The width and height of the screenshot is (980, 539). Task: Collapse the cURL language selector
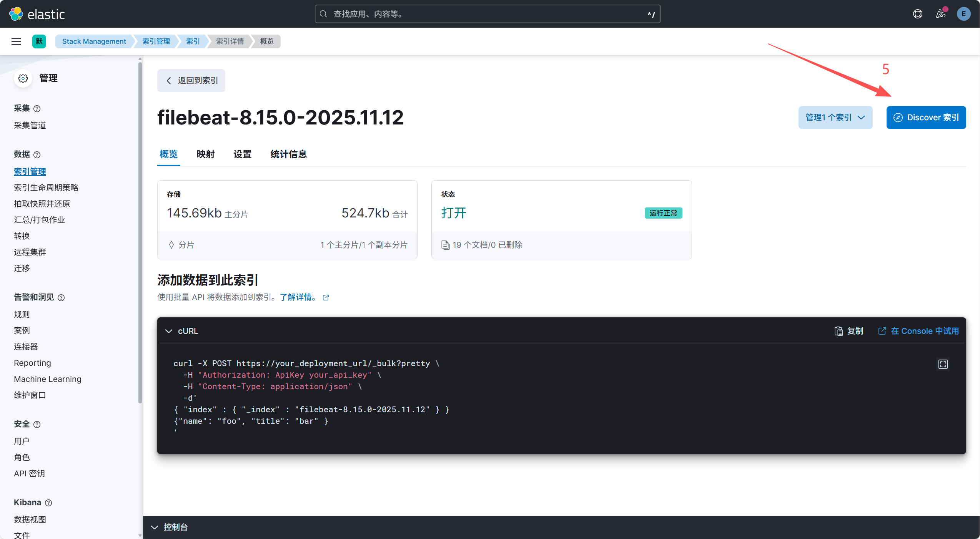tap(181, 331)
